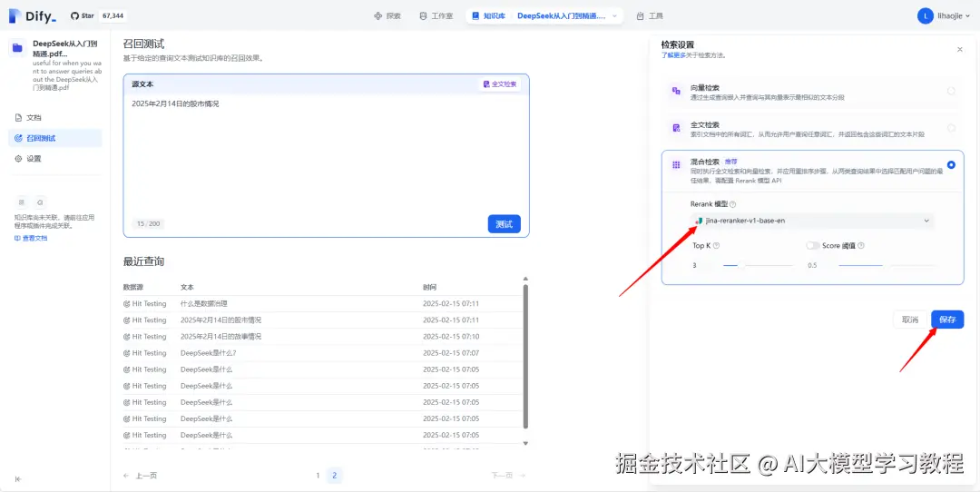Click the 全文检索 retrieval method button

[500, 84]
